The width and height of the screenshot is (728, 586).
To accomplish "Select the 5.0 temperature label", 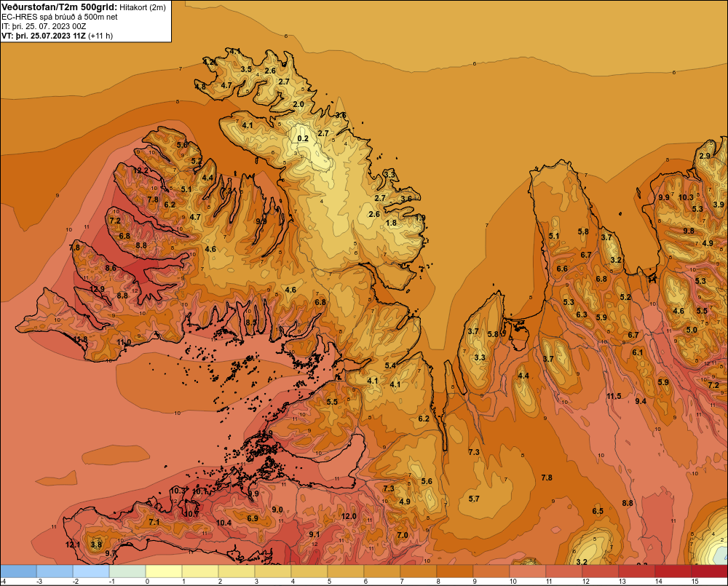I will pyautogui.click(x=692, y=330).
